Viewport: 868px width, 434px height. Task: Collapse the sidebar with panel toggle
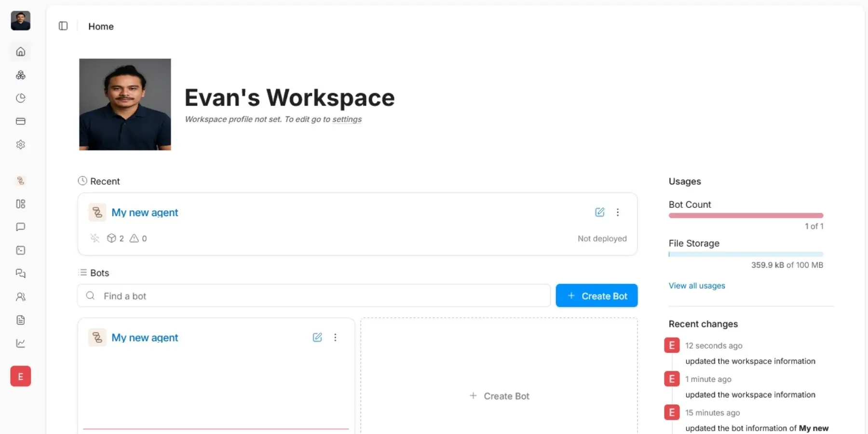[63, 26]
